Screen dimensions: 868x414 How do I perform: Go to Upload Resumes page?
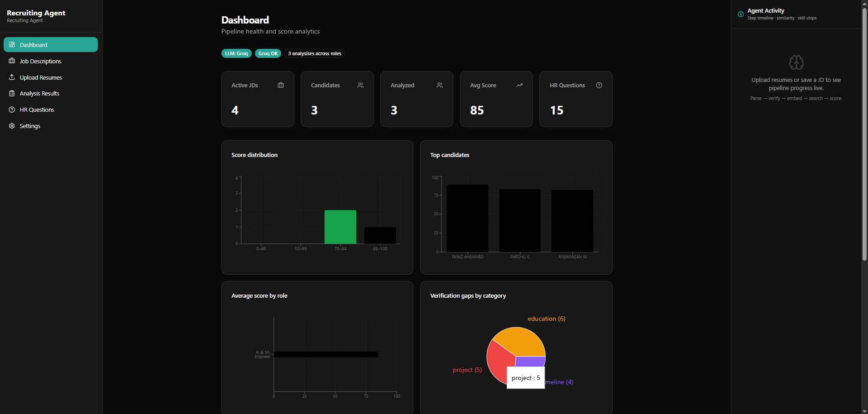point(51,77)
